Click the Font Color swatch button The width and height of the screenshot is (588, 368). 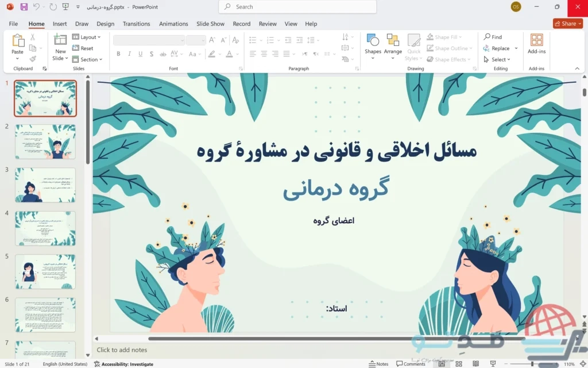tap(229, 53)
